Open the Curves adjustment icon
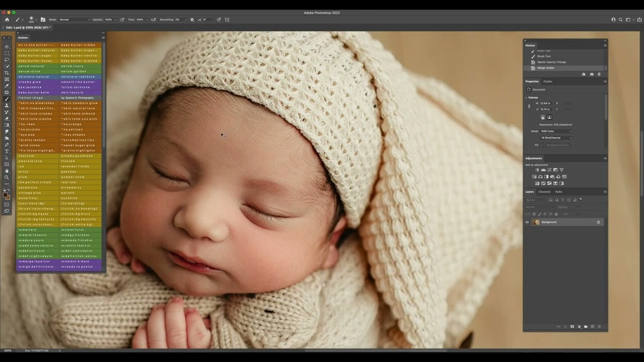 pyautogui.click(x=549, y=169)
